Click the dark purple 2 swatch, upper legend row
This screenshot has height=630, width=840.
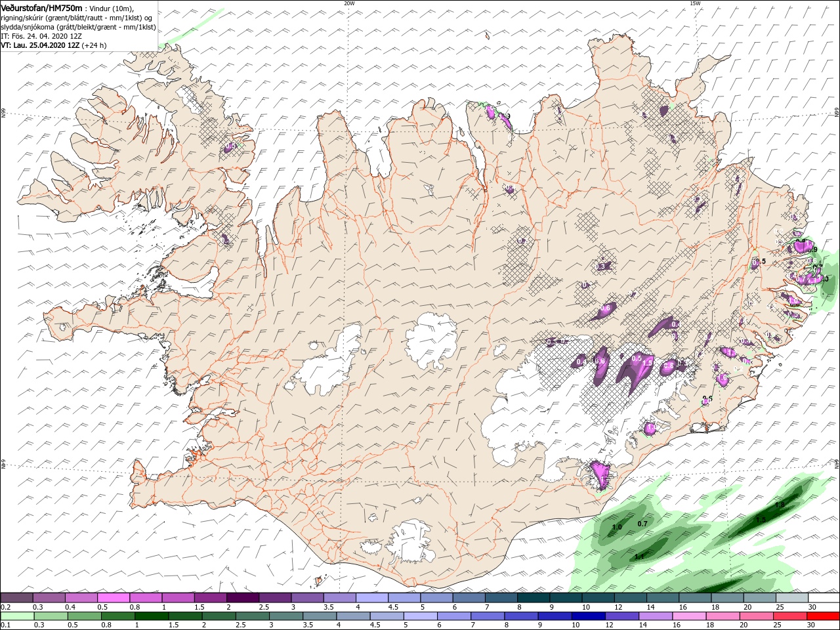coord(242,598)
